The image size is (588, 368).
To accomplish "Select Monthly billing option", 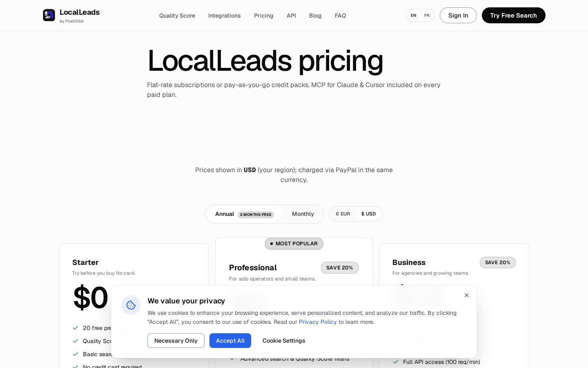I will (x=303, y=214).
